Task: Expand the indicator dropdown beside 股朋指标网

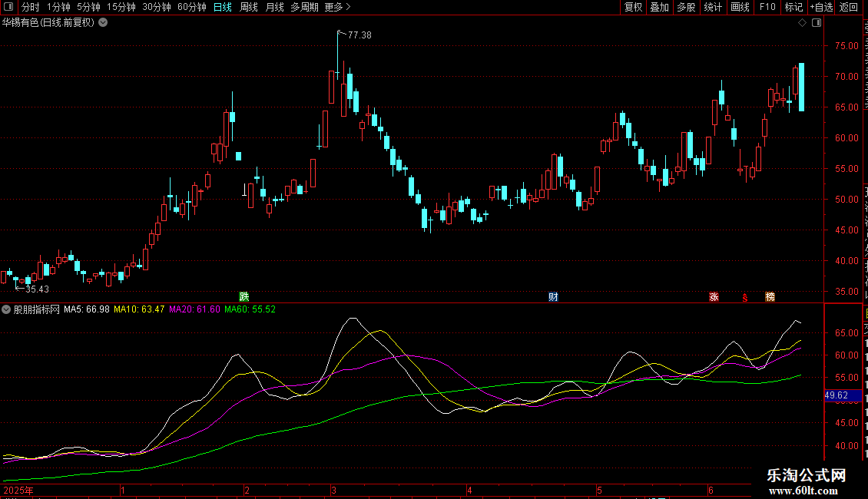Action: click(6, 309)
